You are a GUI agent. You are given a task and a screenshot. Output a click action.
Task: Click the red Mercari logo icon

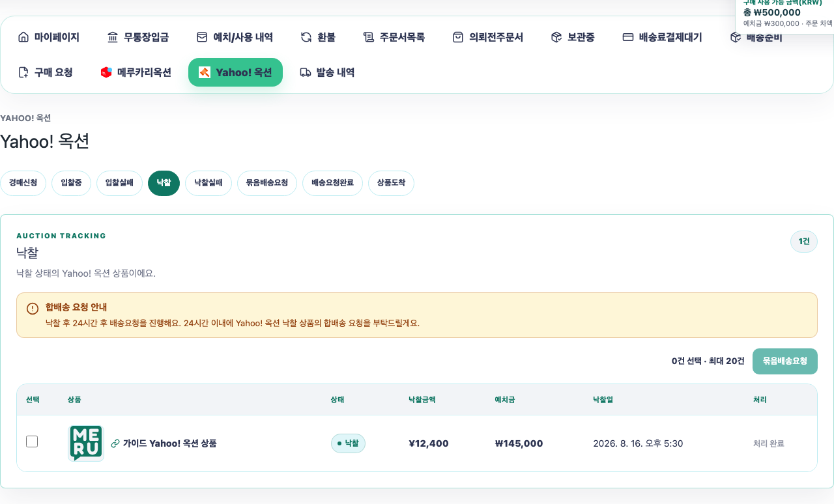(106, 72)
